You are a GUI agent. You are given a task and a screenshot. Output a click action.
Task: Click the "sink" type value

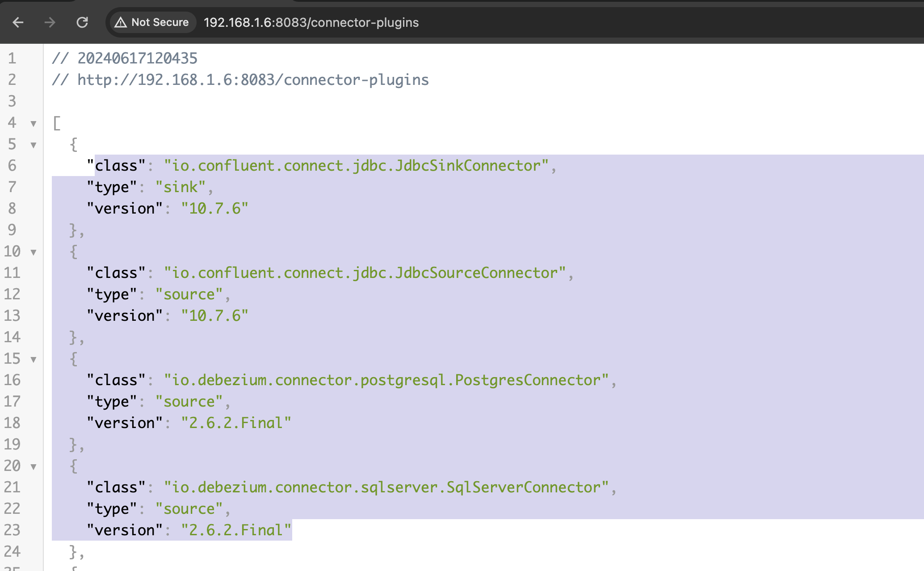click(x=181, y=187)
